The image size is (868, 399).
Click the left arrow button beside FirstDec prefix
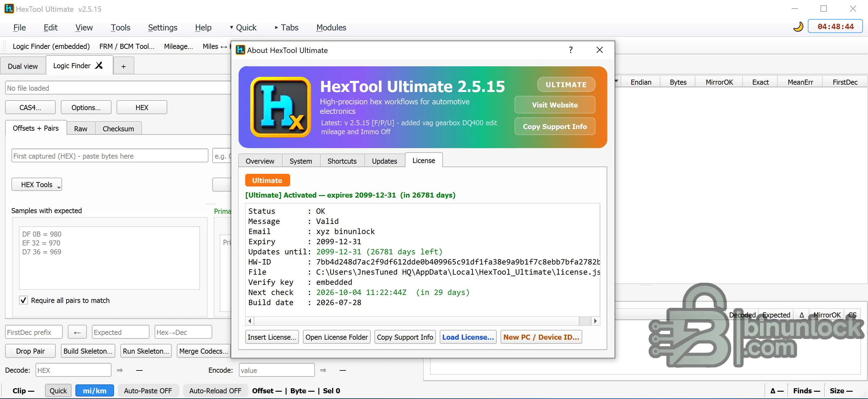[x=77, y=332]
